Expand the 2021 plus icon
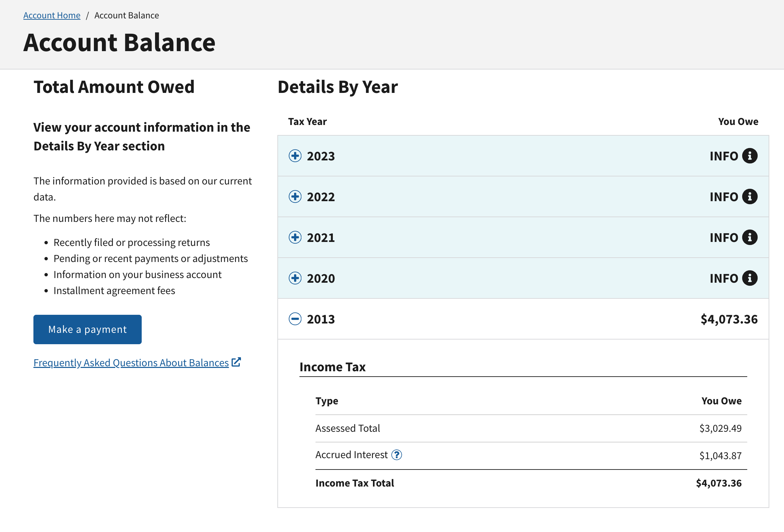Viewport: 784px width, 532px height. (295, 238)
